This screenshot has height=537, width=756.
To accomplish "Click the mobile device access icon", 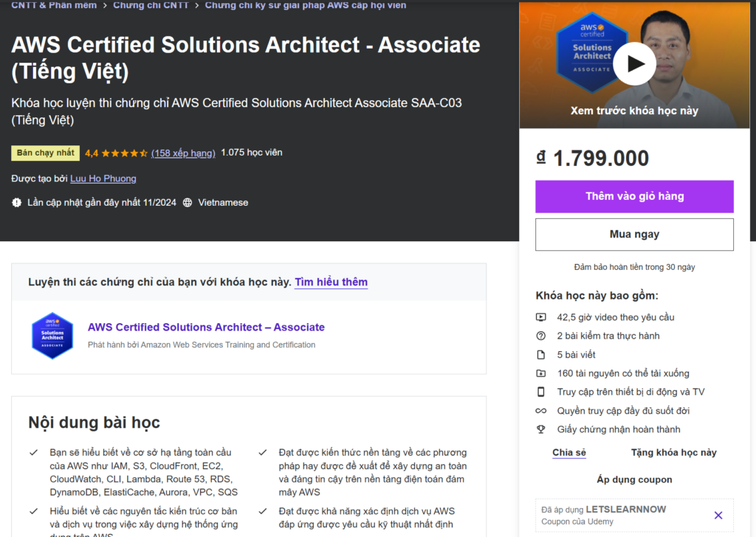I will (541, 392).
